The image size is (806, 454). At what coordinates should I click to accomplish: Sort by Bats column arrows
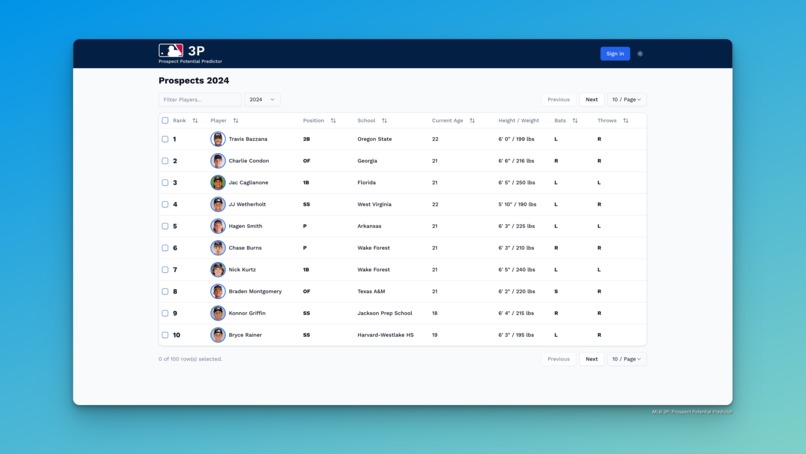(575, 120)
